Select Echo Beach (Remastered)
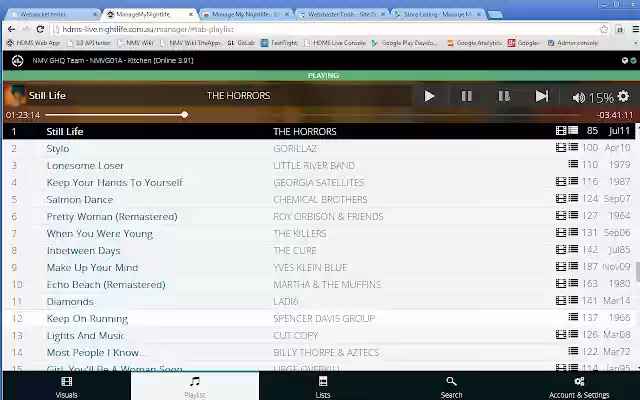Image resolution: width=640 pixels, height=400 pixels. (x=106, y=284)
